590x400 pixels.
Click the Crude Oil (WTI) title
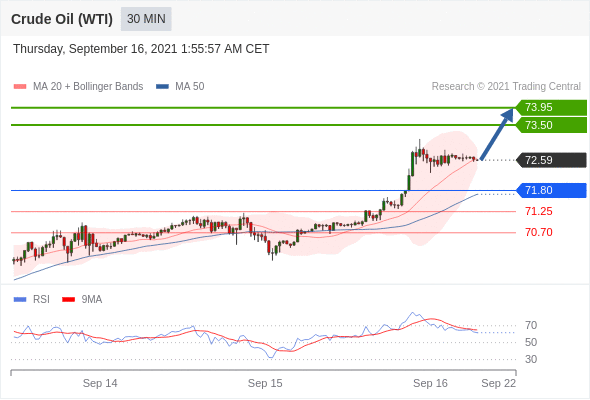pos(62,19)
